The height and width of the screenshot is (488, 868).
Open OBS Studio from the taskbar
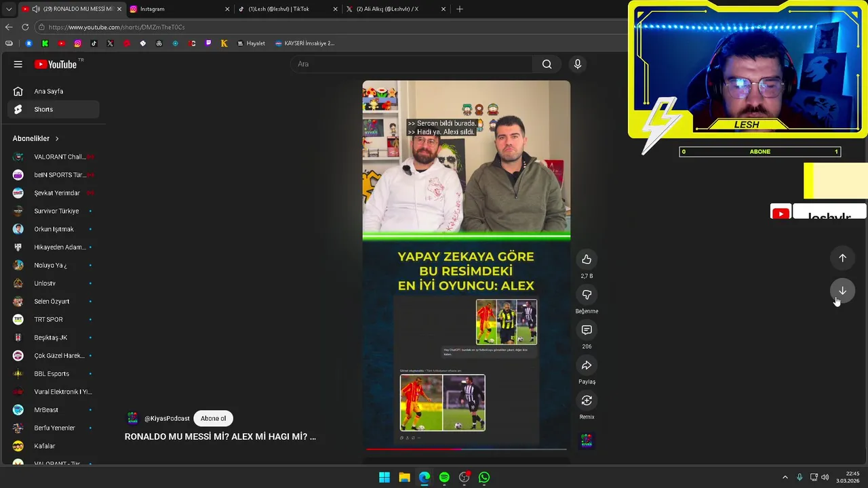pos(464,477)
